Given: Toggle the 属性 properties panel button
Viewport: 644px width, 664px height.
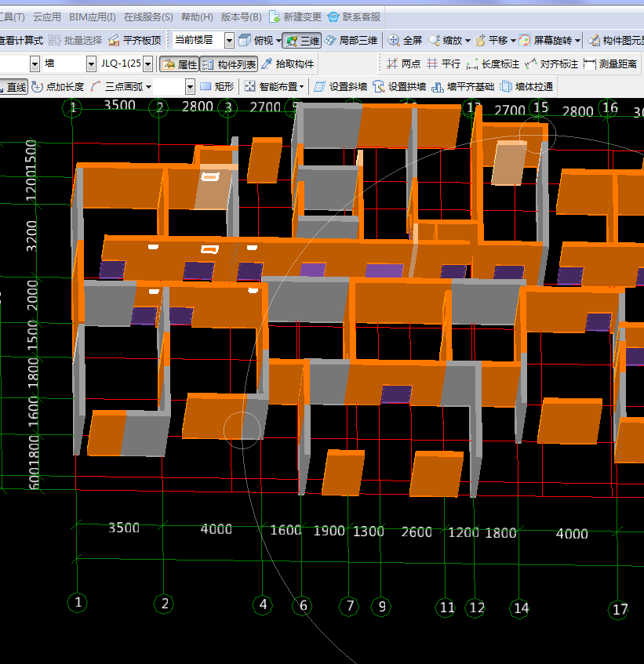Looking at the screenshot, I should [x=180, y=64].
